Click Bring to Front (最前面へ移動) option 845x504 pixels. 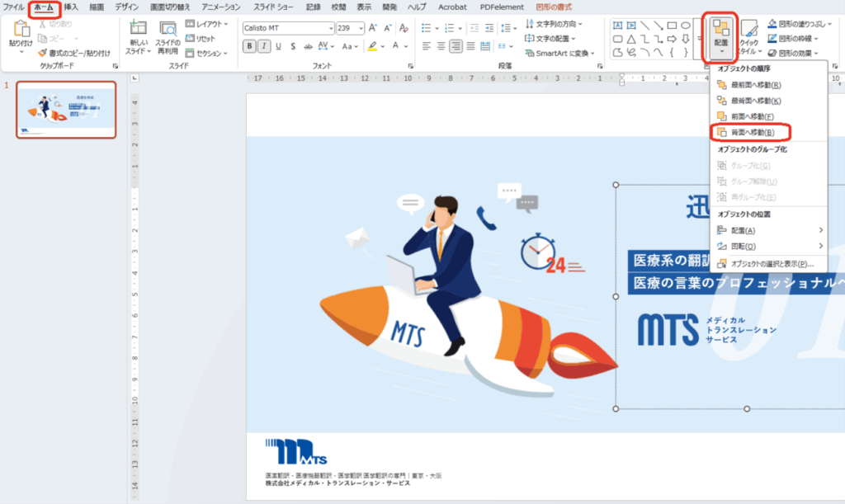click(755, 84)
